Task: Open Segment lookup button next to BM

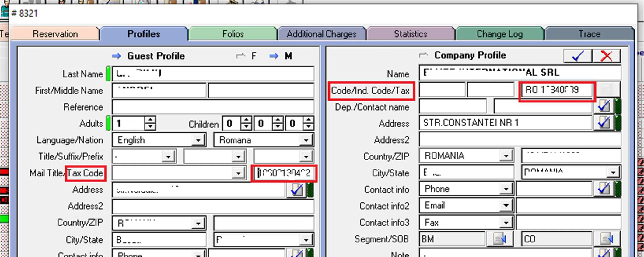Action: click(500, 239)
